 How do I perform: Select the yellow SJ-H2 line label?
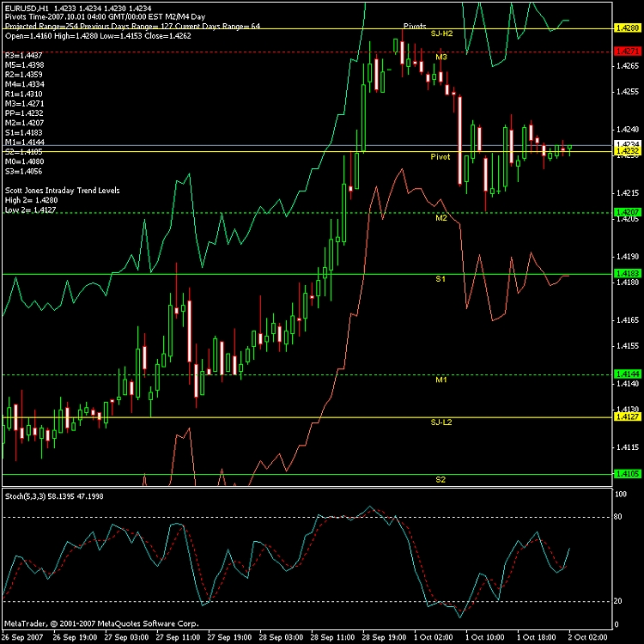441,35
